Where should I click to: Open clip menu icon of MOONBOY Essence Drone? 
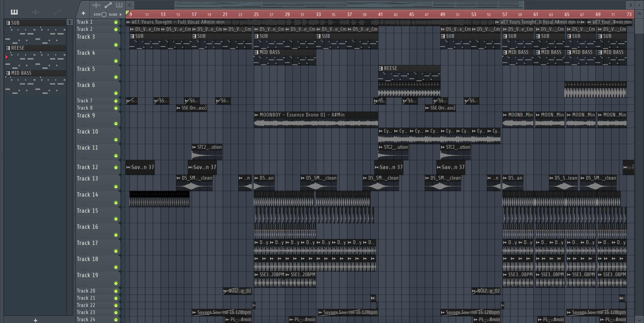click(256, 115)
